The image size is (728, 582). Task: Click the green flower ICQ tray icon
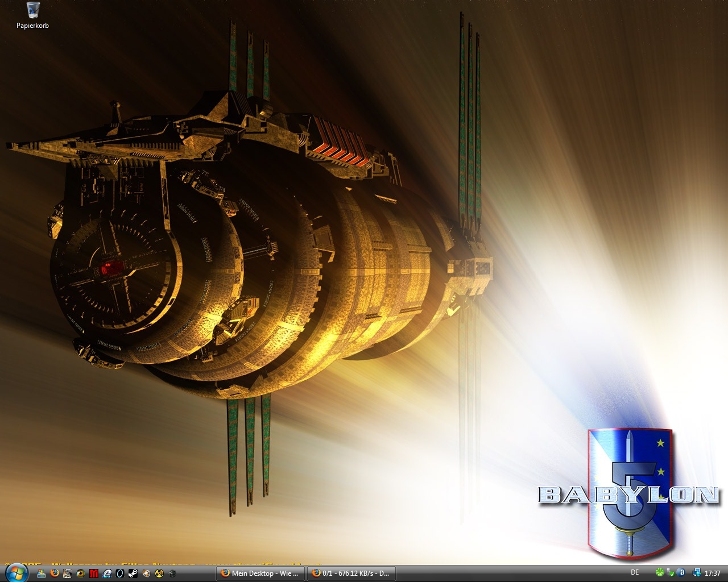pyautogui.click(x=660, y=573)
